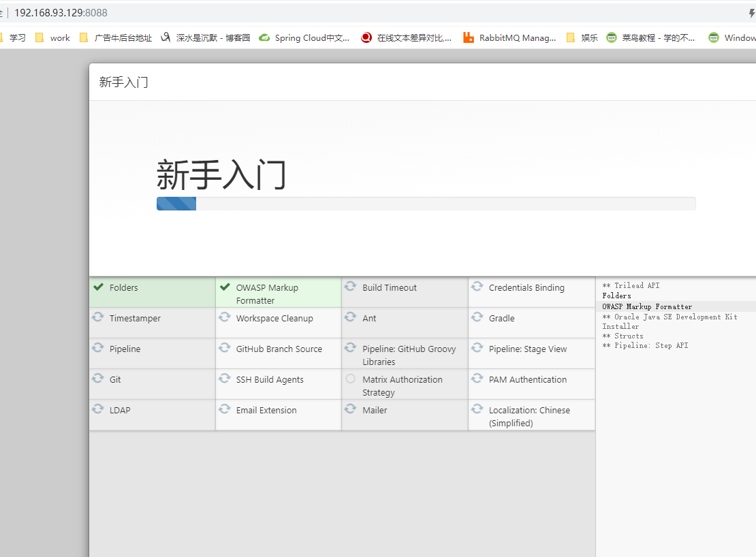Click the Spring Cloud中文 bookmark icon

pos(264,37)
